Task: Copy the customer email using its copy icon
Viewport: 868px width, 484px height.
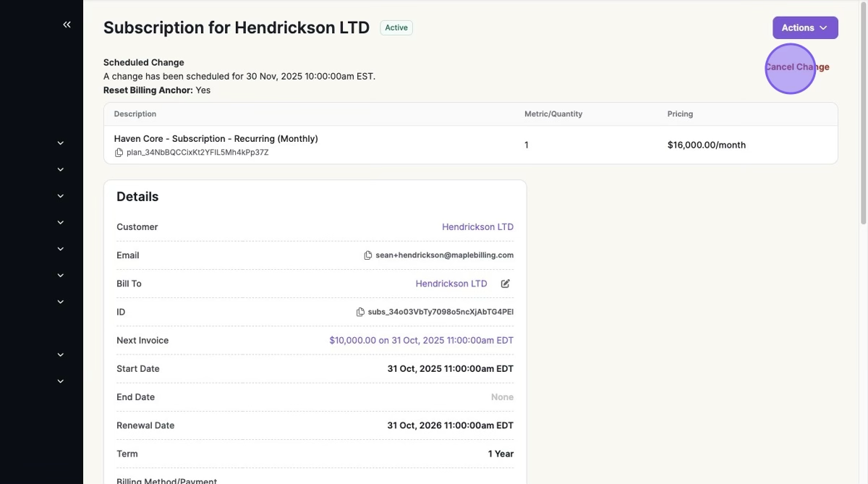Action: click(367, 255)
